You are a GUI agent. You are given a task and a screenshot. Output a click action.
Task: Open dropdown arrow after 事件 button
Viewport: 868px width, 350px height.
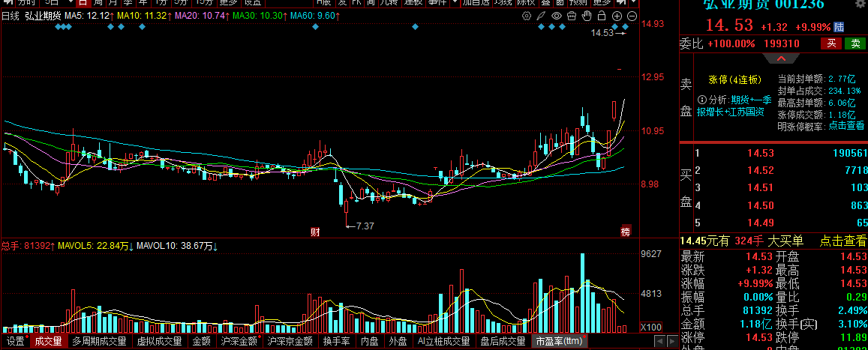454,2
